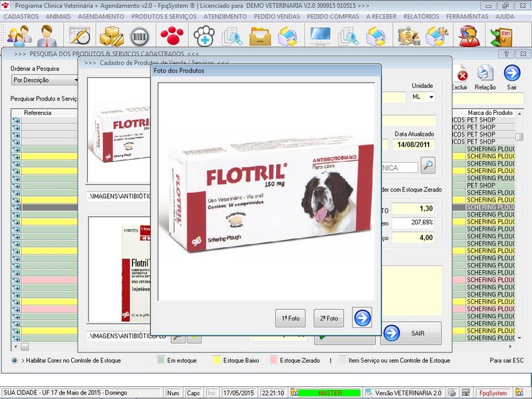Screen dimensions: 532x399
Task: Open the money and coins receivables icon
Action: coord(408,37)
